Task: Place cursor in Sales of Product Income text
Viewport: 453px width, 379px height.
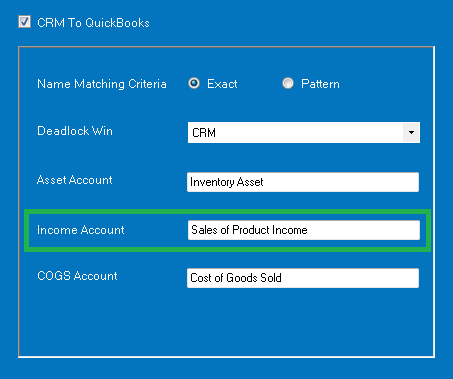Action: point(249,230)
